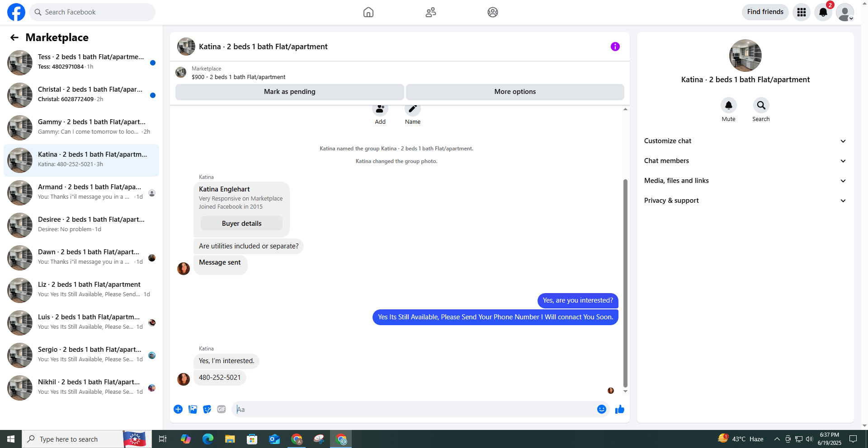This screenshot has width=868, height=448.
Task: Click the Add people icon
Action: coord(380,109)
